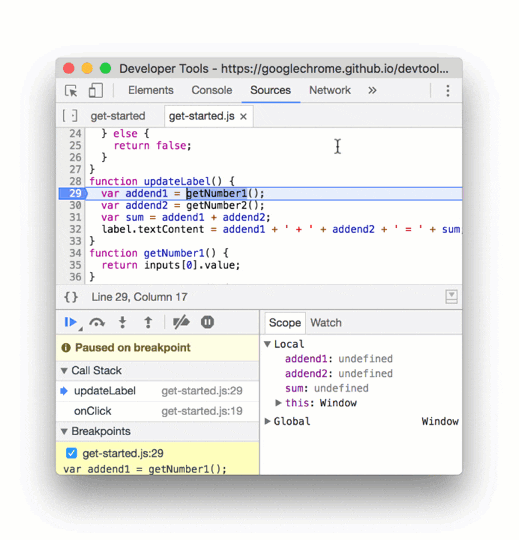519x540 pixels.
Task: Open the DevTools three-dot menu
Action: pos(447,91)
